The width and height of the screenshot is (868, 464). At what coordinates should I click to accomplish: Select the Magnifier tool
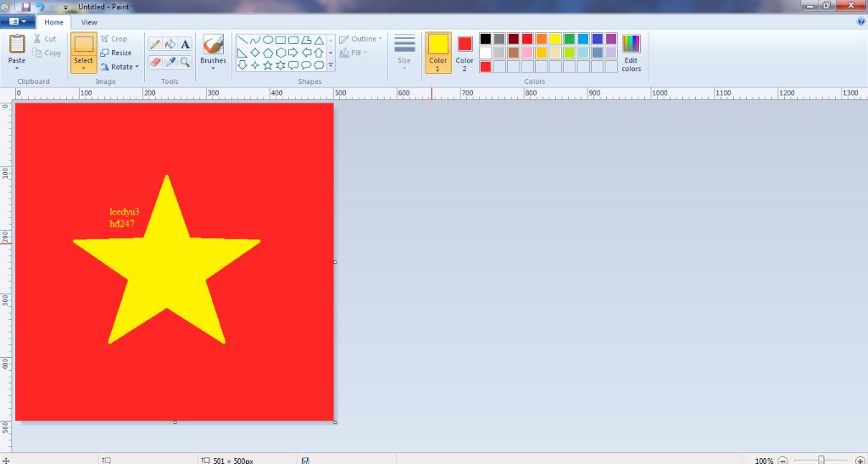185,61
